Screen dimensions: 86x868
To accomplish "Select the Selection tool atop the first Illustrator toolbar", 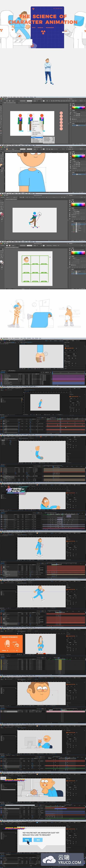I will pyautogui.click(x=1, y=105).
